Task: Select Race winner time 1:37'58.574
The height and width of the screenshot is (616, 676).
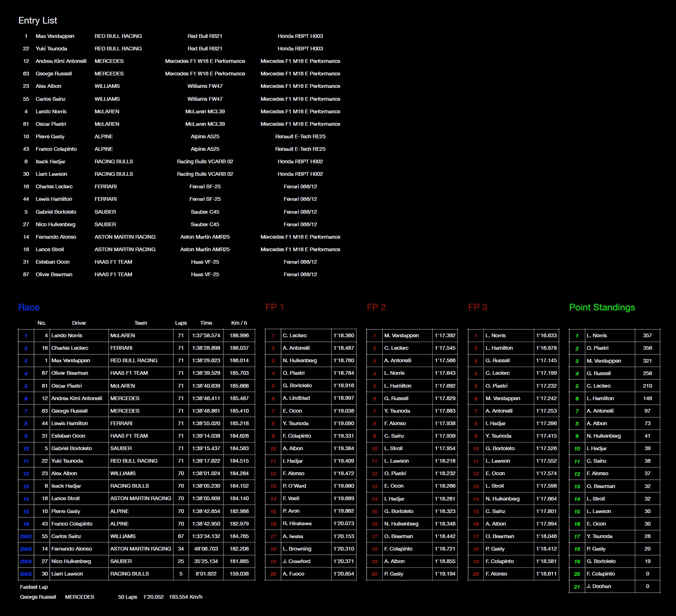Action: click(x=206, y=335)
